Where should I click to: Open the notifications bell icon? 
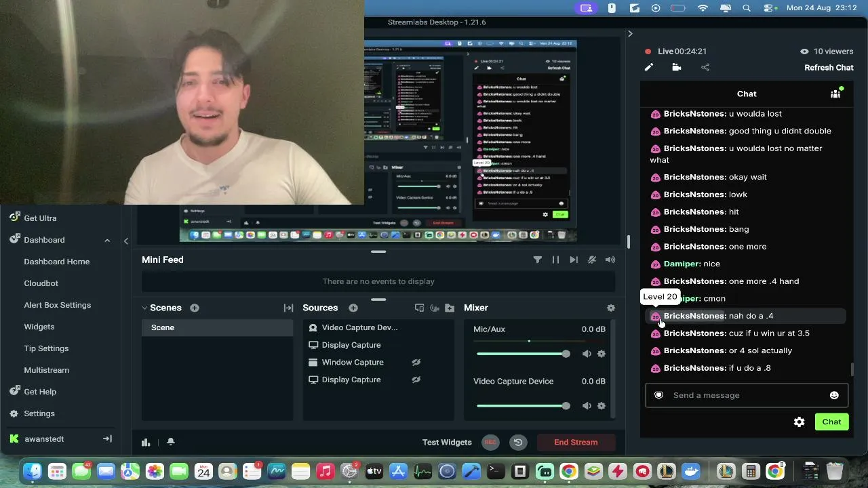(171, 442)
